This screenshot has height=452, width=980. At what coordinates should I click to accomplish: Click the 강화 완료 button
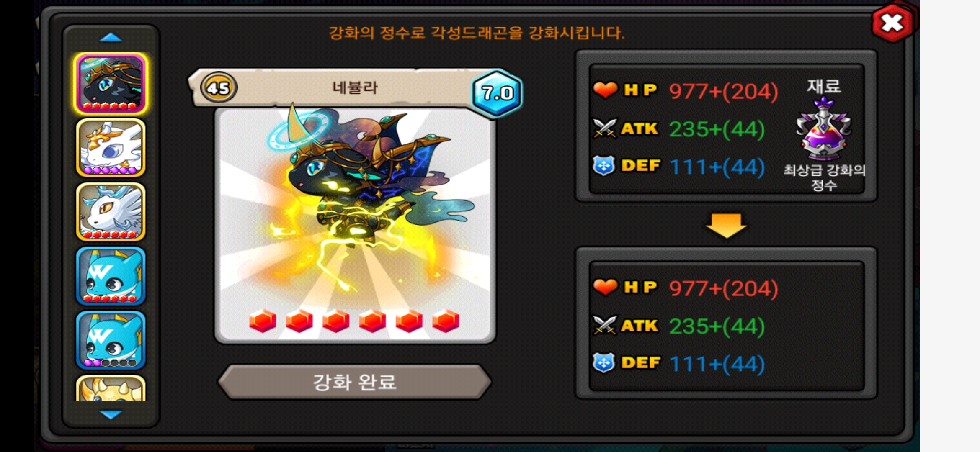point(354,382)
